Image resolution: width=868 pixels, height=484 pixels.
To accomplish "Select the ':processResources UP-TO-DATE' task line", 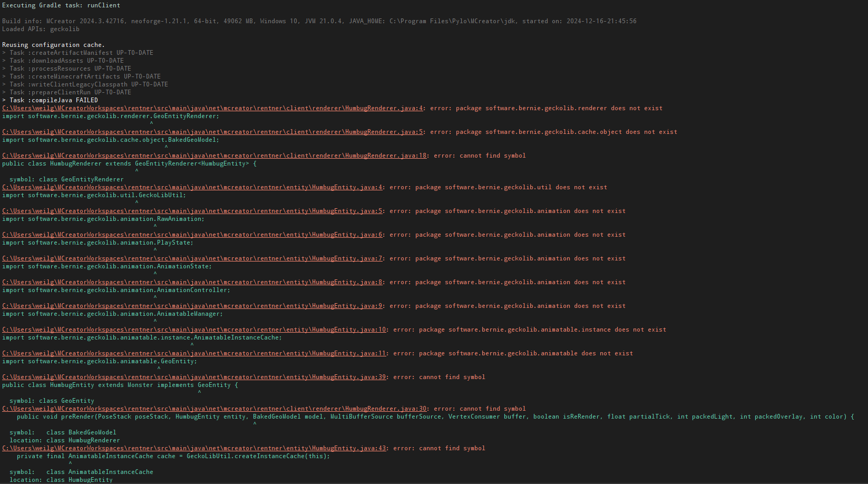I will coord(66,69).
